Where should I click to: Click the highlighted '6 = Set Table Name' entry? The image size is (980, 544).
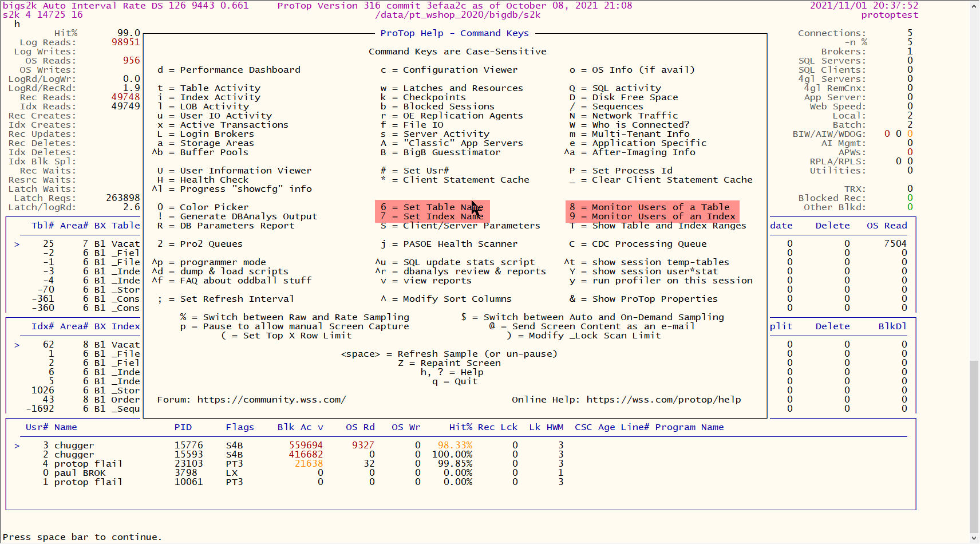tap(432, 207)
